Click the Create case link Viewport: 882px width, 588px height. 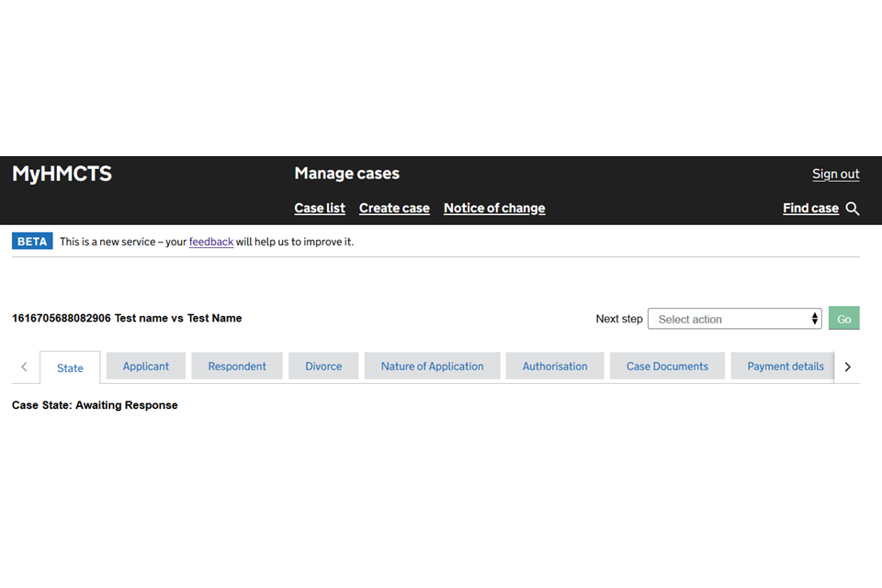coord(394,209)
